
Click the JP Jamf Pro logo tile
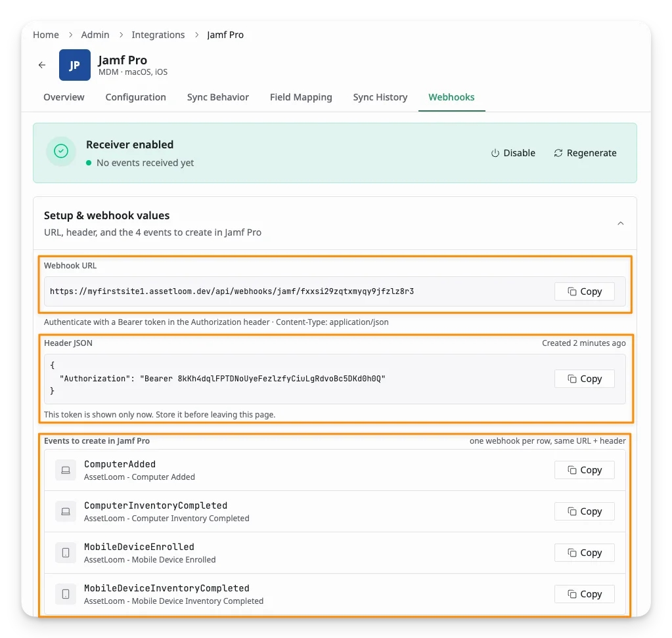click(75, 65)
